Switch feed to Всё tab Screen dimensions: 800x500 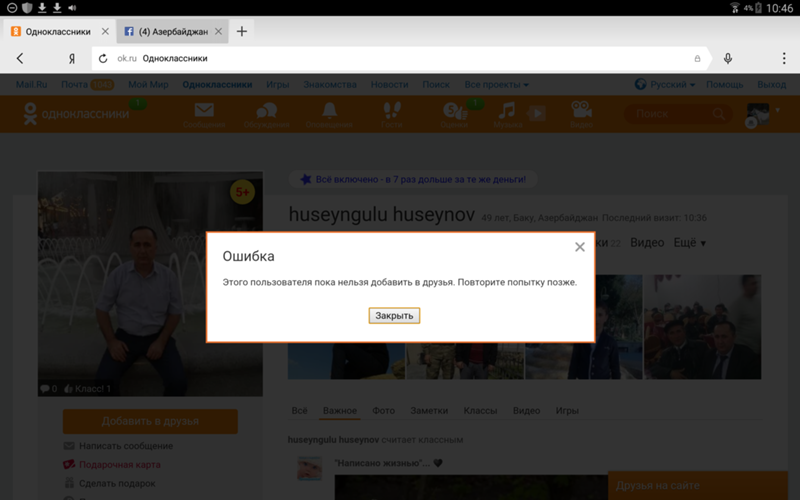(299, 411)
